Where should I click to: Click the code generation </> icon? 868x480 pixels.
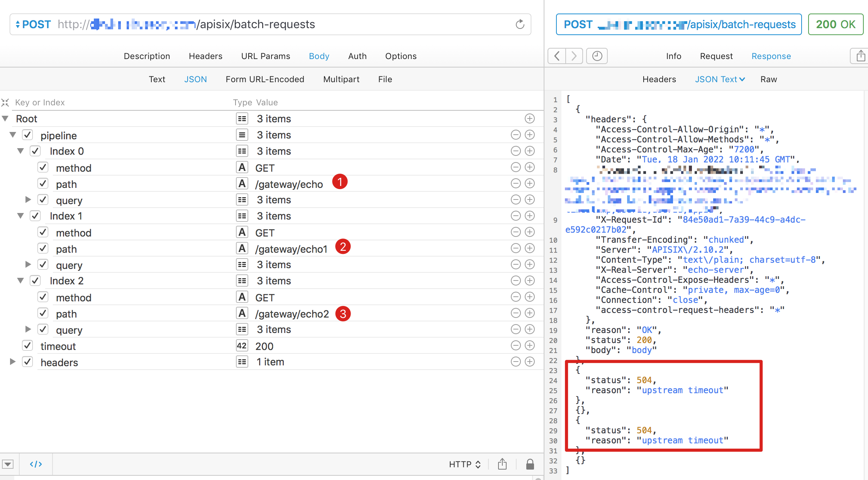pos(36,464)
